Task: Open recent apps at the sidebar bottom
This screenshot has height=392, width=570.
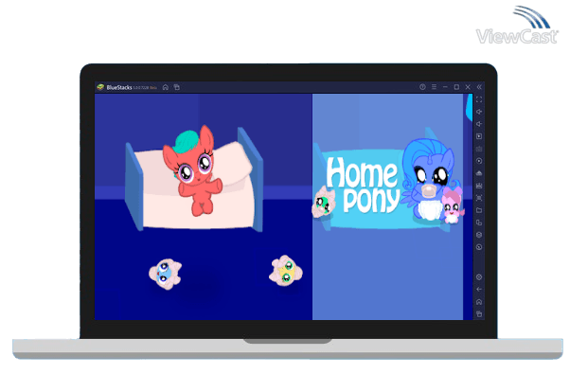Action: coord(479,314)
